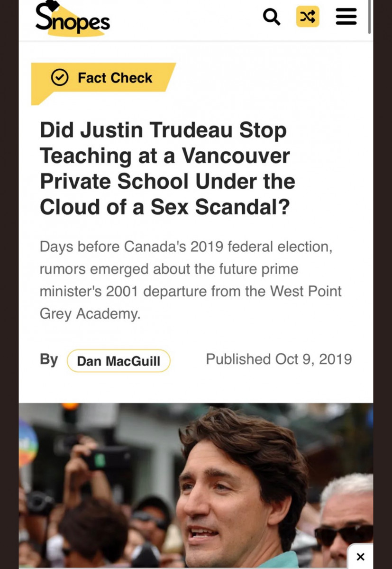392x569 pixels.
Task: Select the Fact Check category label
Action: tap(115, 78)
